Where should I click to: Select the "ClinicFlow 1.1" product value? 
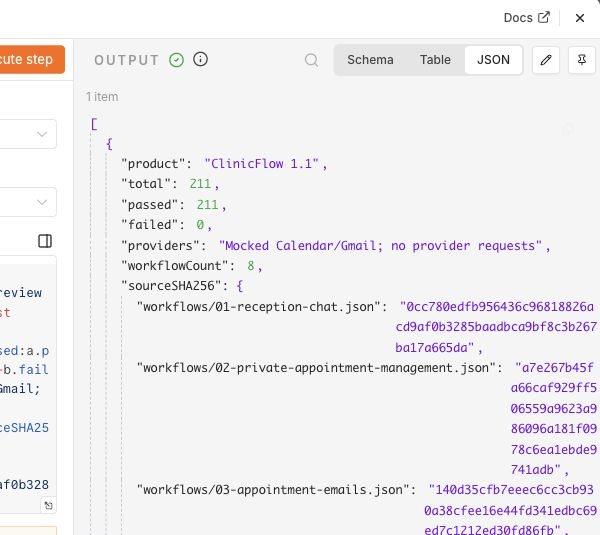[x=262, y=164]
